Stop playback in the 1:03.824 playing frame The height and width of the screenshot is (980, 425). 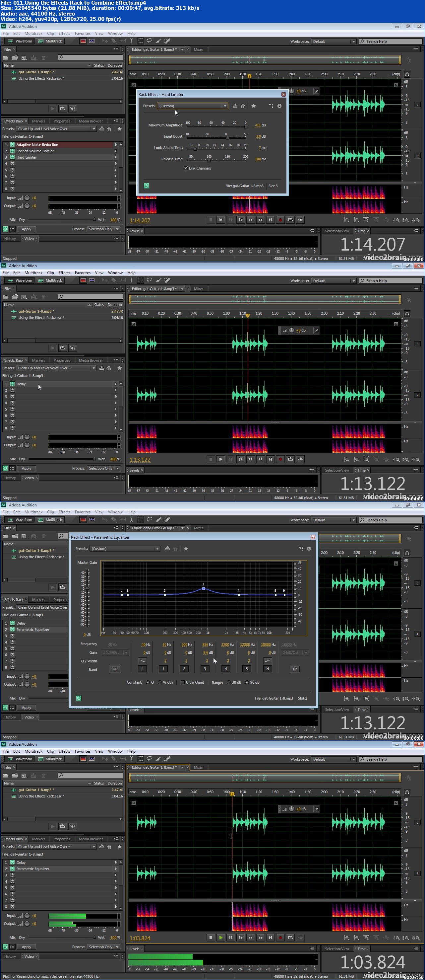click(211, 938)
